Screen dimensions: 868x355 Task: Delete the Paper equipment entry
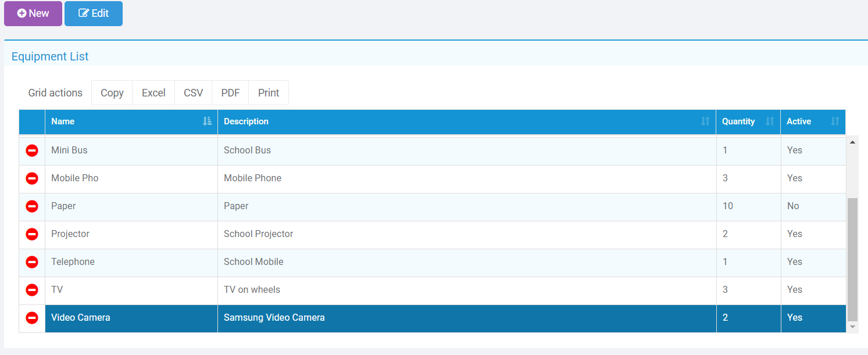coord(32,206)
